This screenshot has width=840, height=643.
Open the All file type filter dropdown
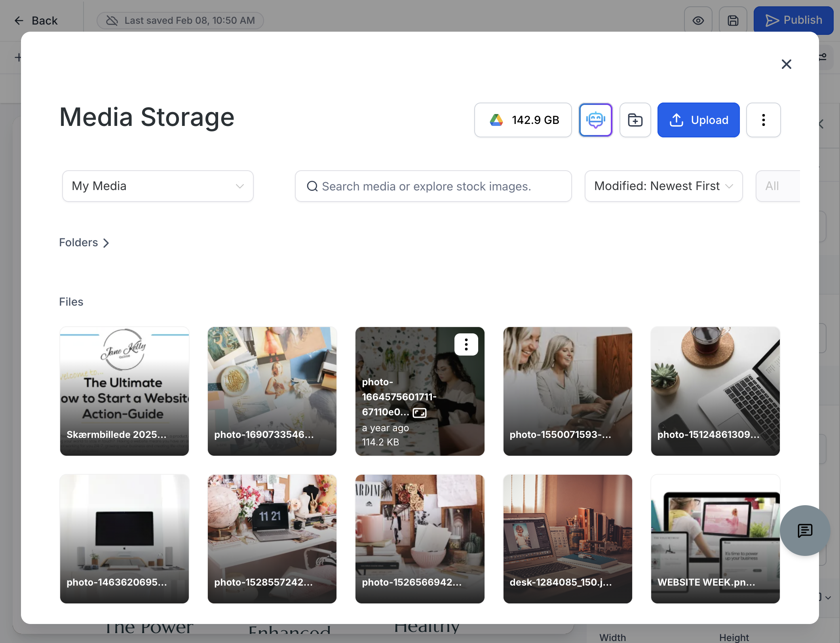click(778, 186)
